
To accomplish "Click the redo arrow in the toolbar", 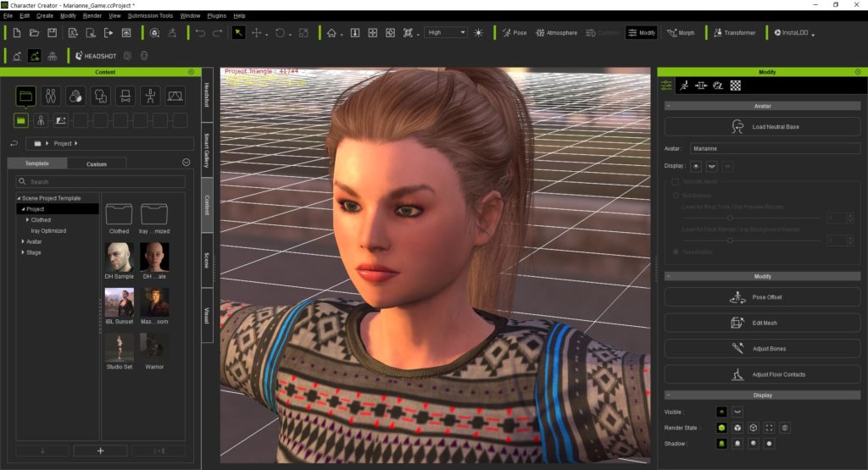I will pos(218,33).
